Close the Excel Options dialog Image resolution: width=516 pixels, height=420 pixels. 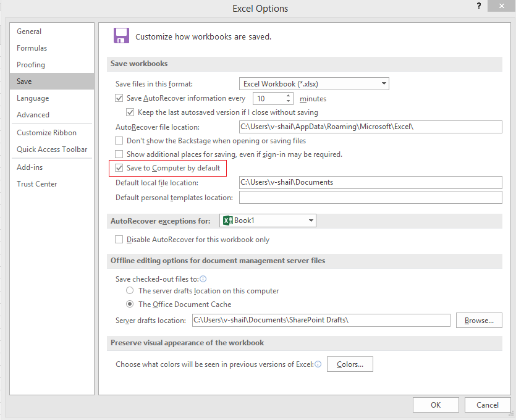501,6
